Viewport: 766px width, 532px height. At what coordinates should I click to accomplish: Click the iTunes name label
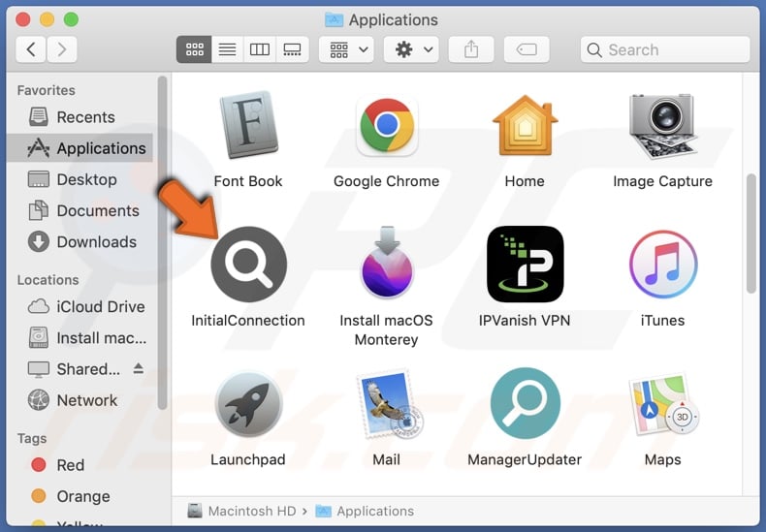(x=663, y=320)
